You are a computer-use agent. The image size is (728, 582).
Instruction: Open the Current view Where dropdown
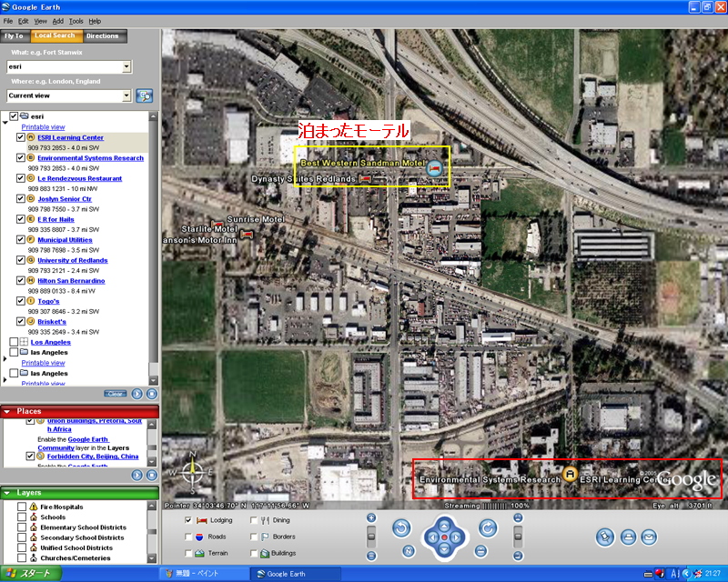126,95
